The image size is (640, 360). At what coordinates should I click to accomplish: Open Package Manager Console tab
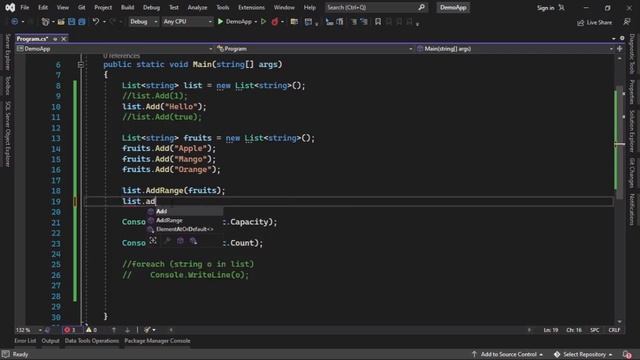(157, 341)
